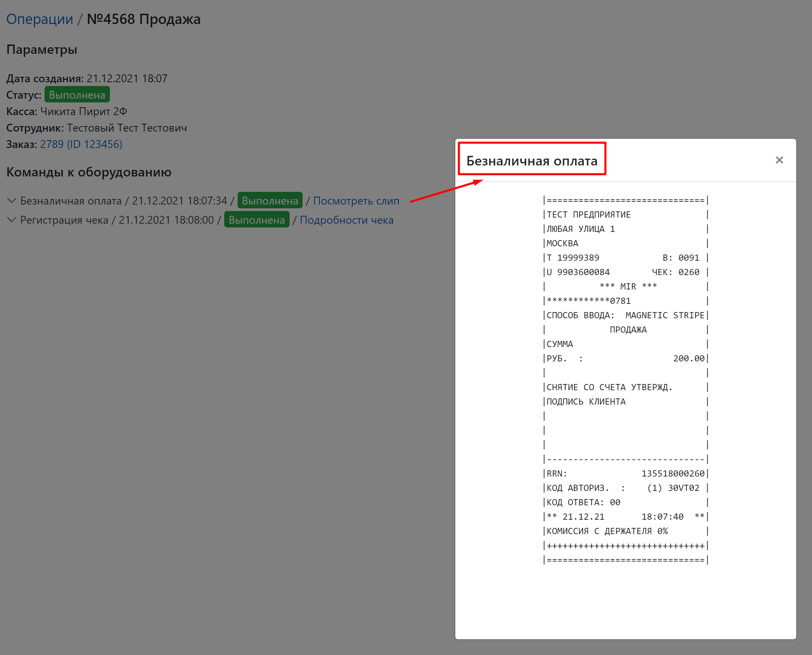Click the Сотрудник value Тестовый Тест Тестович
The image size is (812, 655).
pos(127,128)
